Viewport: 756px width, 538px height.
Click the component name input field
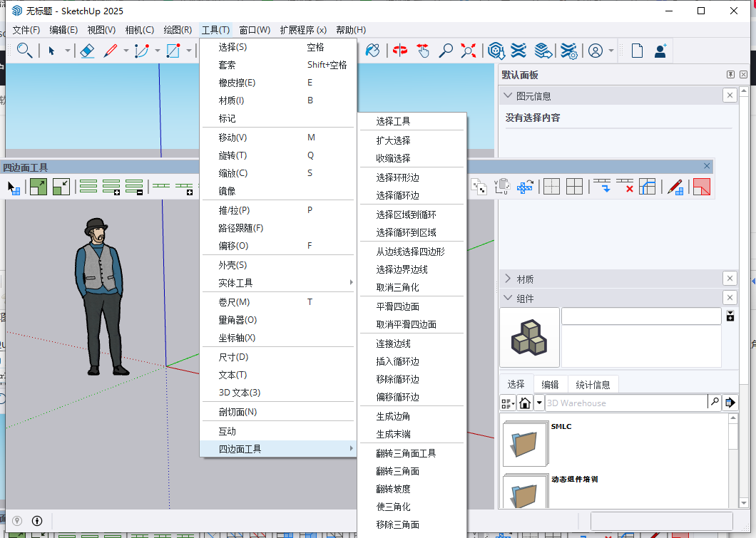641,316
